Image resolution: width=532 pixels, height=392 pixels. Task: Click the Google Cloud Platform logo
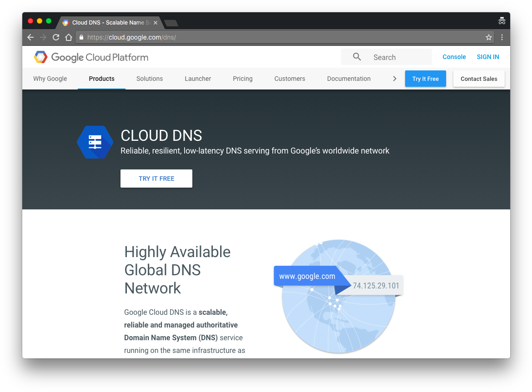[91, 57]
